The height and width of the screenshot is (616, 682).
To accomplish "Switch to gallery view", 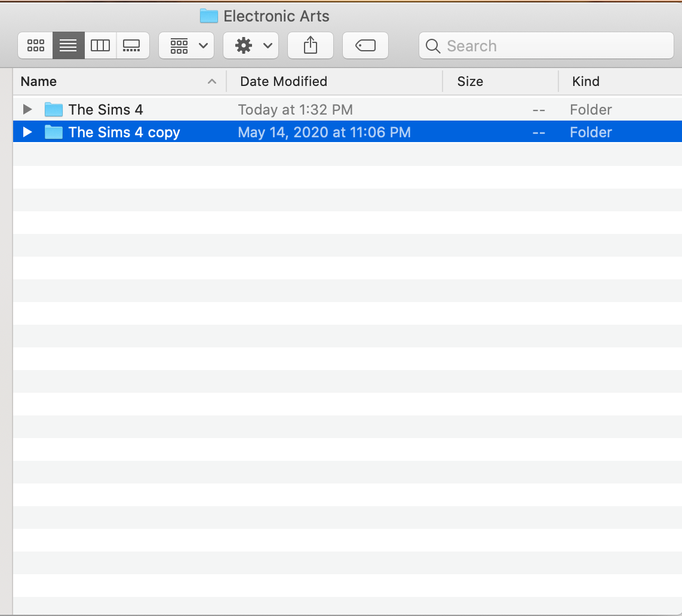I will (132, 45).
